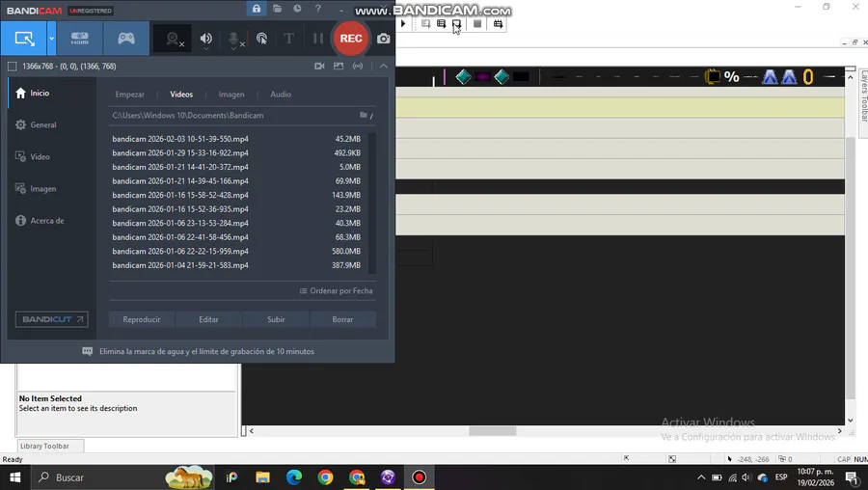Collapse the Bandicam panel with the chevron

[x=383, y=66]
